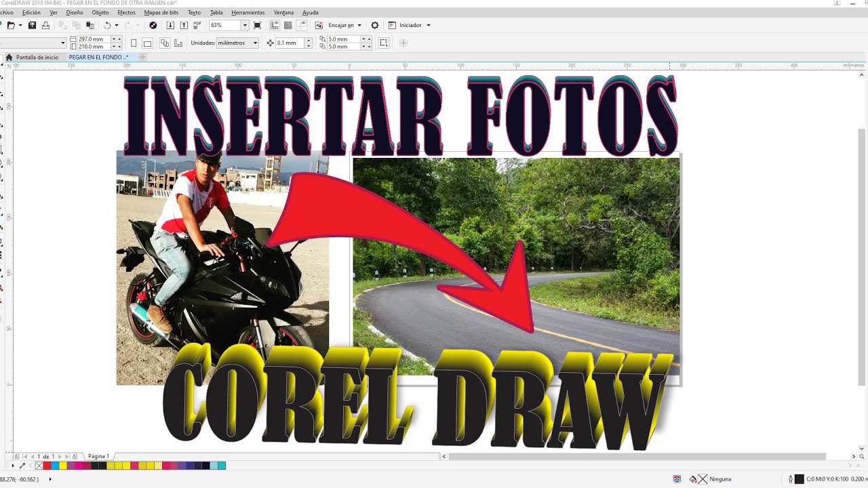868x488 pixels.
Task: Toggle Show grid in the toolbar
Action: coord(288,25)
